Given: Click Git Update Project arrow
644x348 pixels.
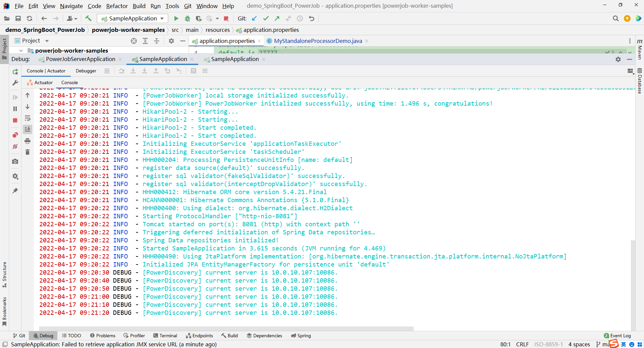Looking at the screenshot, I should point(254,18).
